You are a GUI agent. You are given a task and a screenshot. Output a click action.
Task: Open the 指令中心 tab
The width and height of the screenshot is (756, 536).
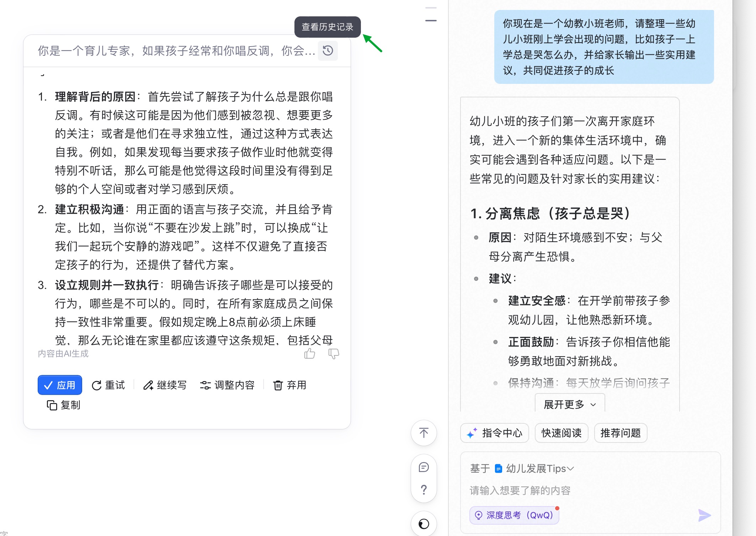pyautogui.click(x=494, y=433)
